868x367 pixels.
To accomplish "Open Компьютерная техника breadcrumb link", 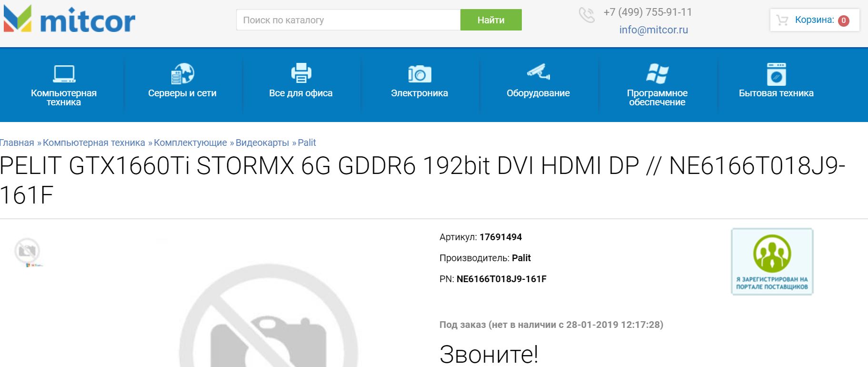I will (x=94, y=143).
